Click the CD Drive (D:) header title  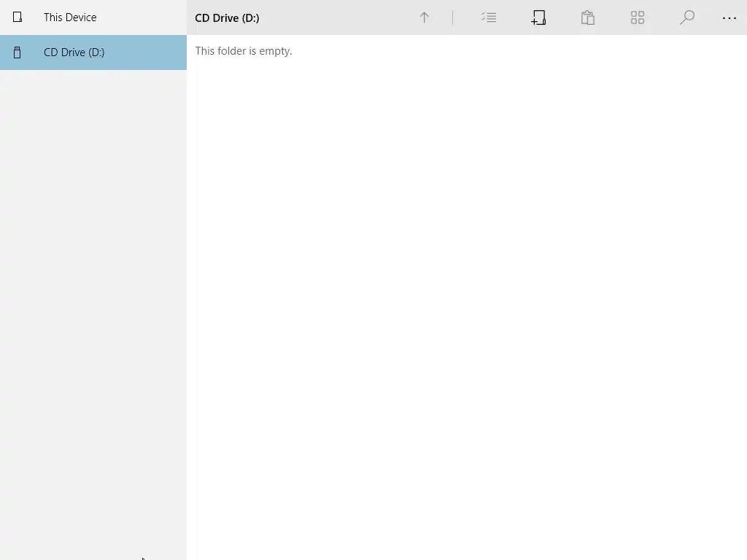[x=228, y=18]
